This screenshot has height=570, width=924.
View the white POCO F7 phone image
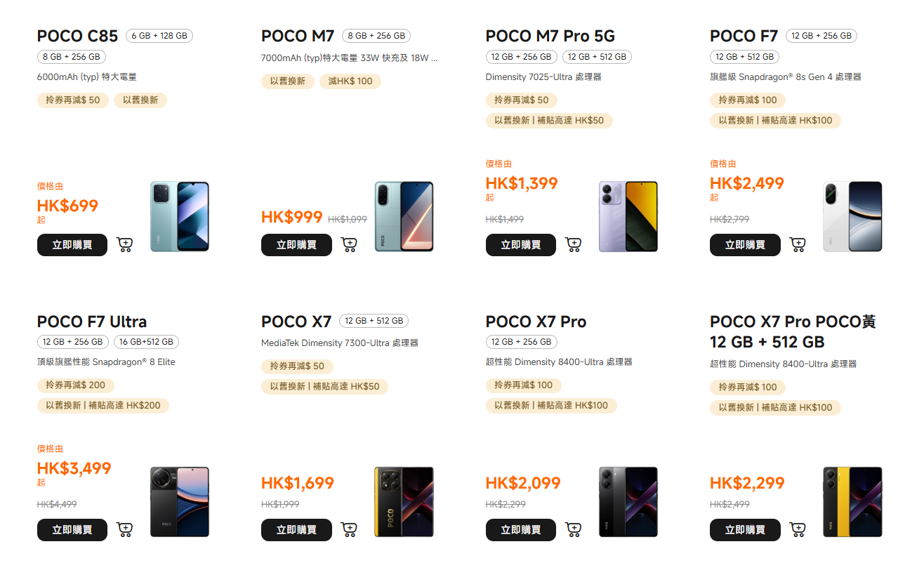coord(852,216)
